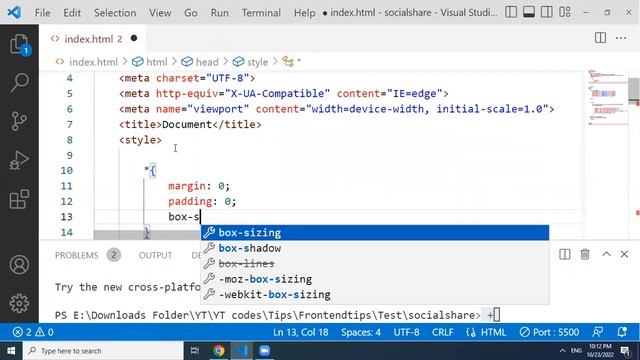Open Task View on taskbar
Viewport: 640px width, 360px height.
pyautogui.click(x=195, y=351)
